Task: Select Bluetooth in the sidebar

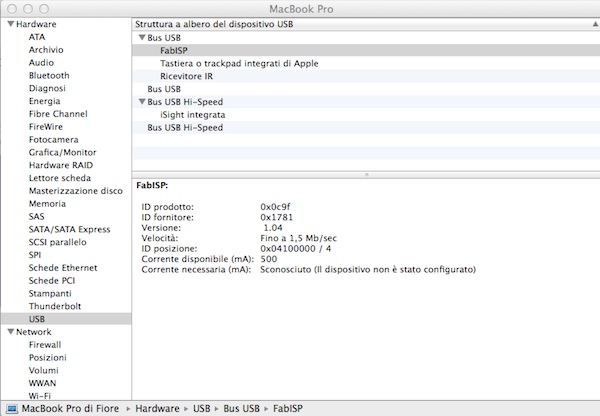Action: [49, 75]
